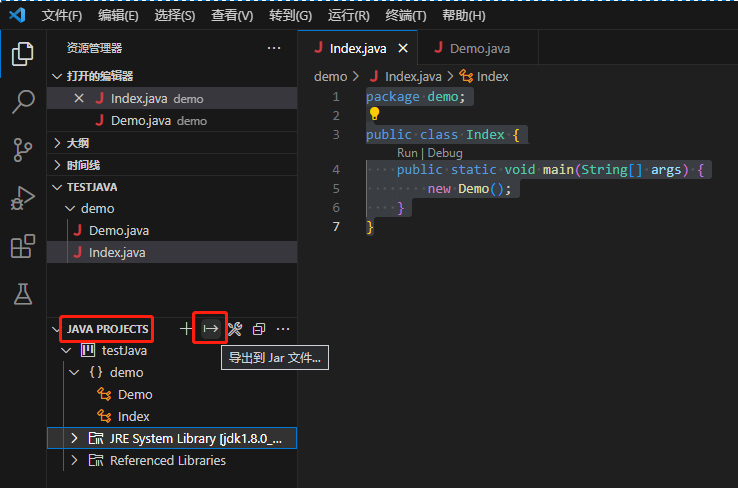Expand the Referenced Libraries node
Screen dimensions: 738x488
[74, 461]
